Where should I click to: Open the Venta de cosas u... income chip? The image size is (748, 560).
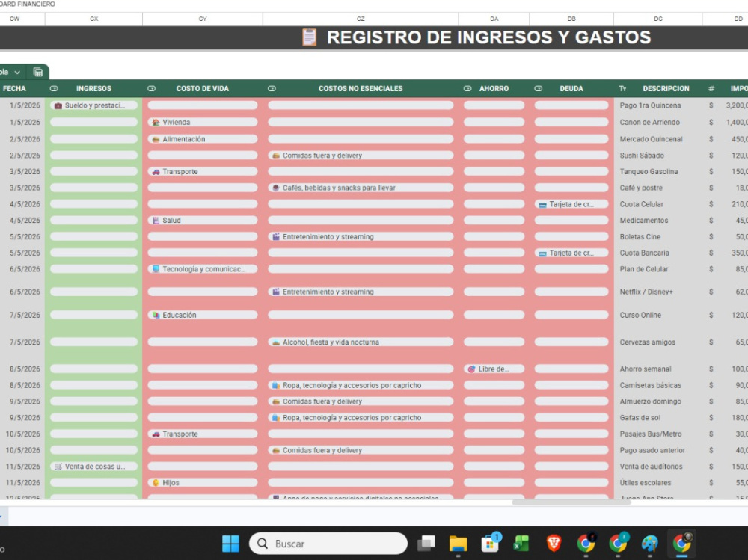94,467
